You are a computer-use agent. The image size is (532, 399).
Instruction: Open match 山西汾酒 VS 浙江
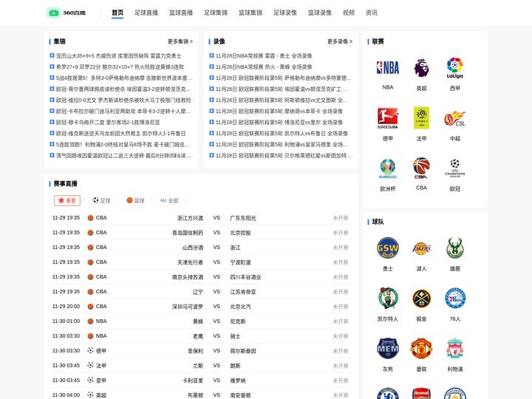pos(201,248)
